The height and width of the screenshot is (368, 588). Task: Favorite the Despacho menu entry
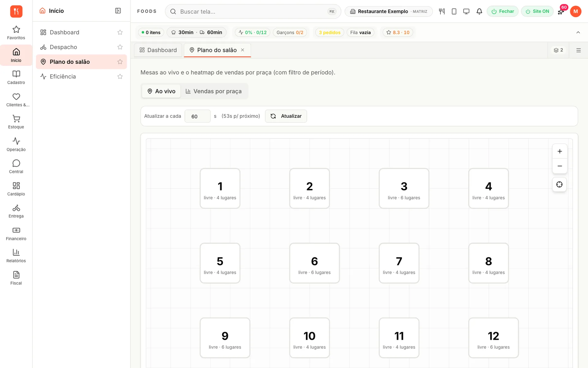coord(120,47)
